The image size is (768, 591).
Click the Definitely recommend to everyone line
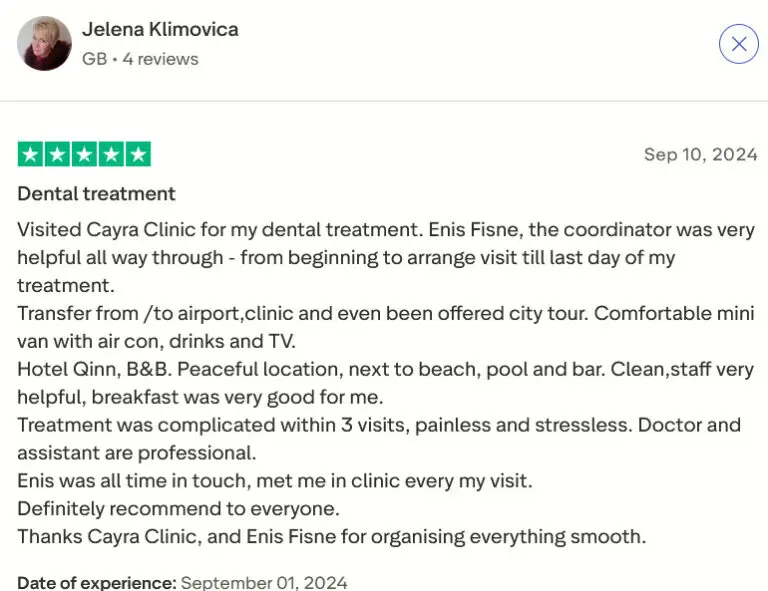pyautogui.click(x=179, y=508)
